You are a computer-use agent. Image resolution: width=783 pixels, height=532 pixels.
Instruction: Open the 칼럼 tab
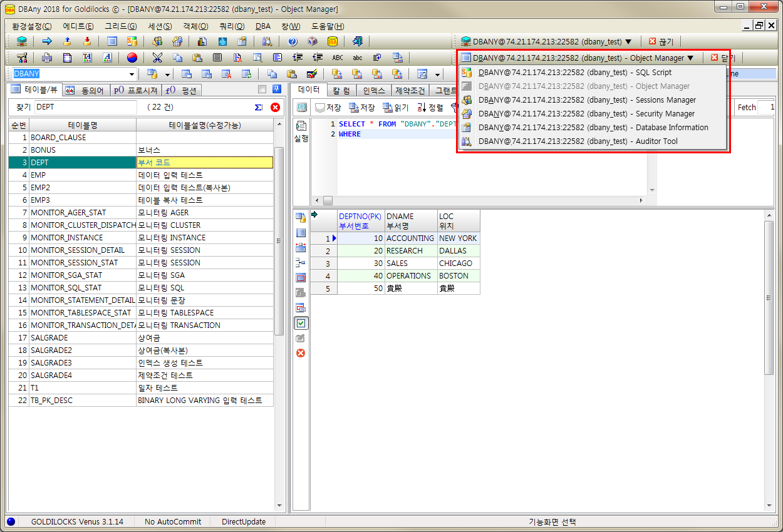[341, 91]
